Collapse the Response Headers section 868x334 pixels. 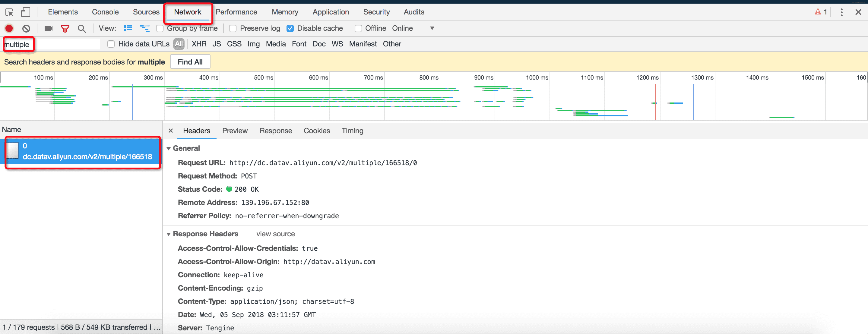pos(169,234)
